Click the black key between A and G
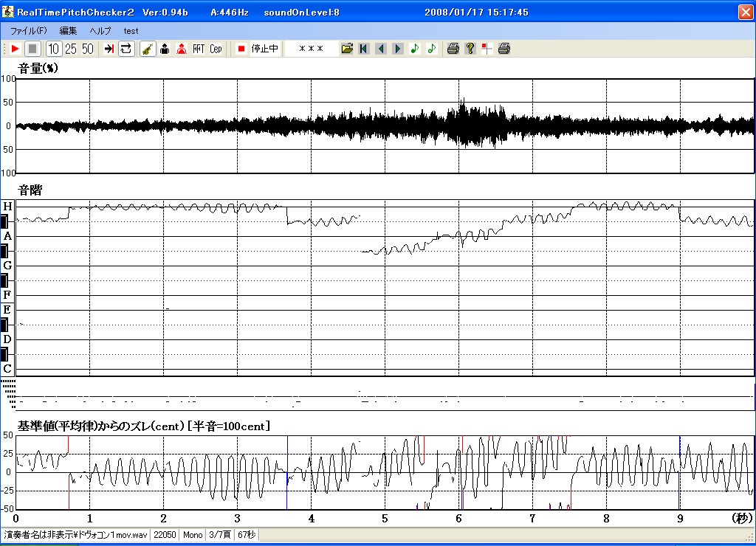 pos(4,251)
